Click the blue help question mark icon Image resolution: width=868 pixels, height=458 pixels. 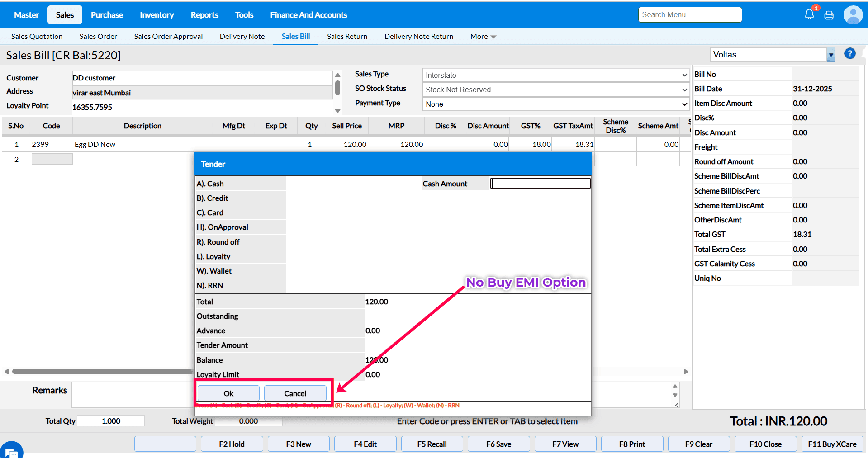pyautogui.click(x=850, y=54)
